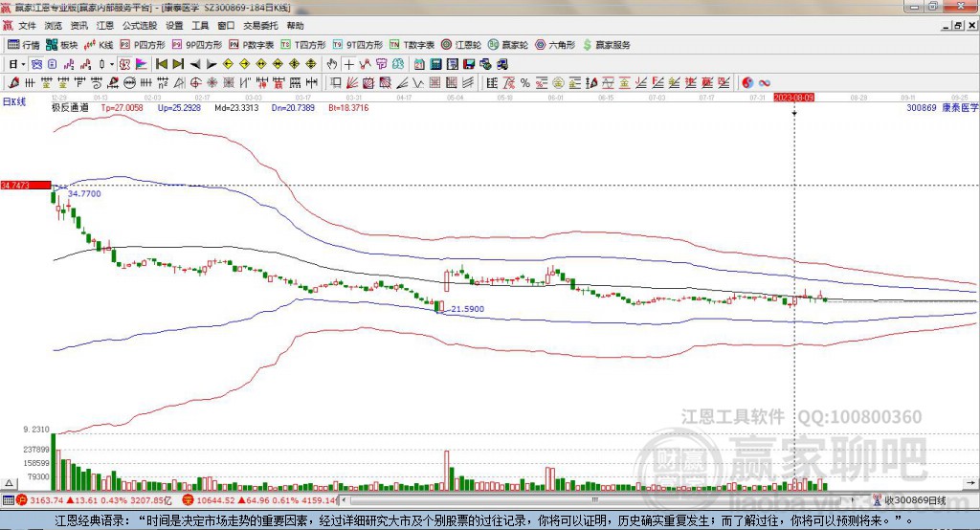This screenshot has height=530, width=980.
Task: Open the 文件 menu
Action: coord(27,26)
